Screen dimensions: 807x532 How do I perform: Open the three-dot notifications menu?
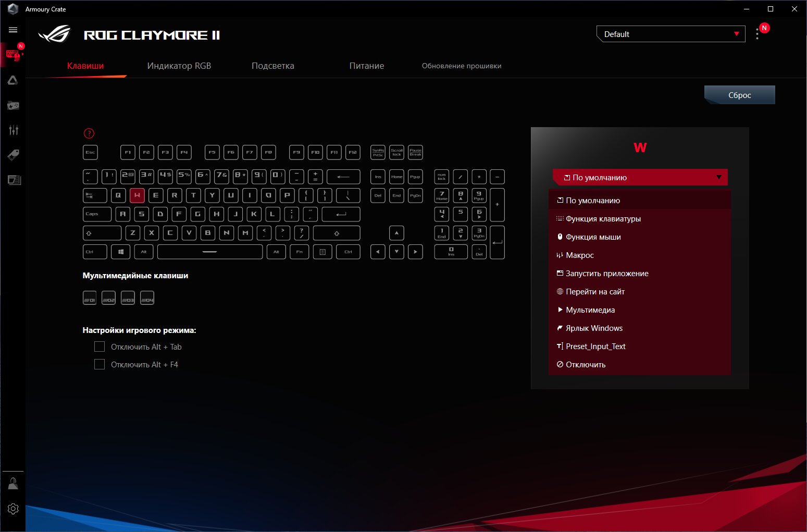(x=757, y=34)
